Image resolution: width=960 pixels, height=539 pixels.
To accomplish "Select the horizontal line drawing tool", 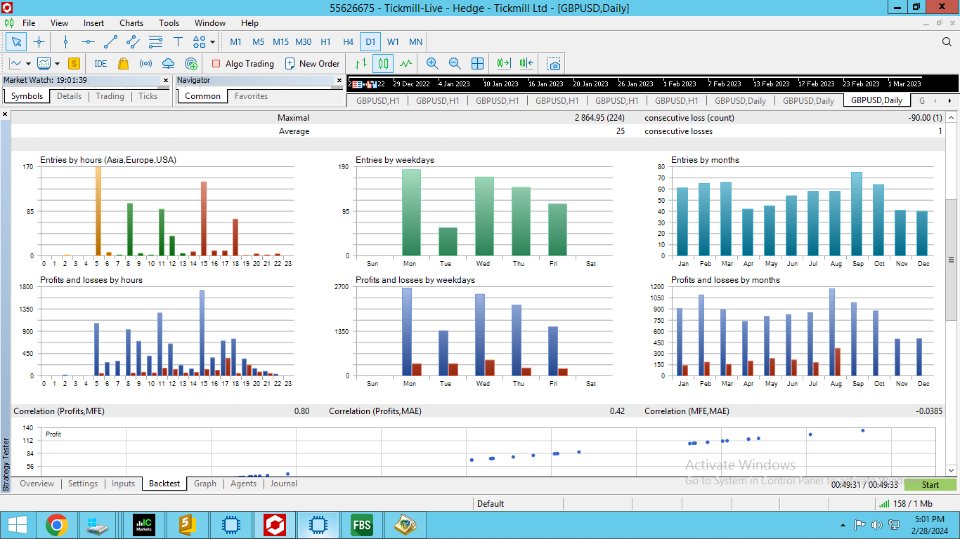I will pos(88,42).
